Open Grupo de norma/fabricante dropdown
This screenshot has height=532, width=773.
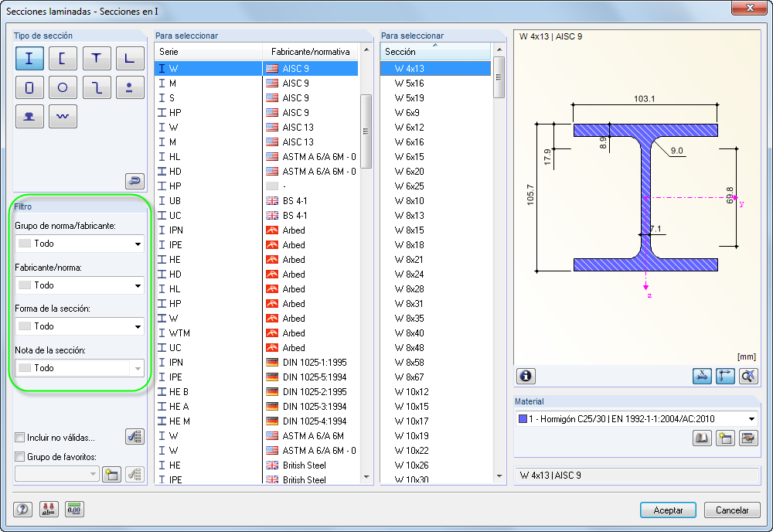(x=80, y=244)
